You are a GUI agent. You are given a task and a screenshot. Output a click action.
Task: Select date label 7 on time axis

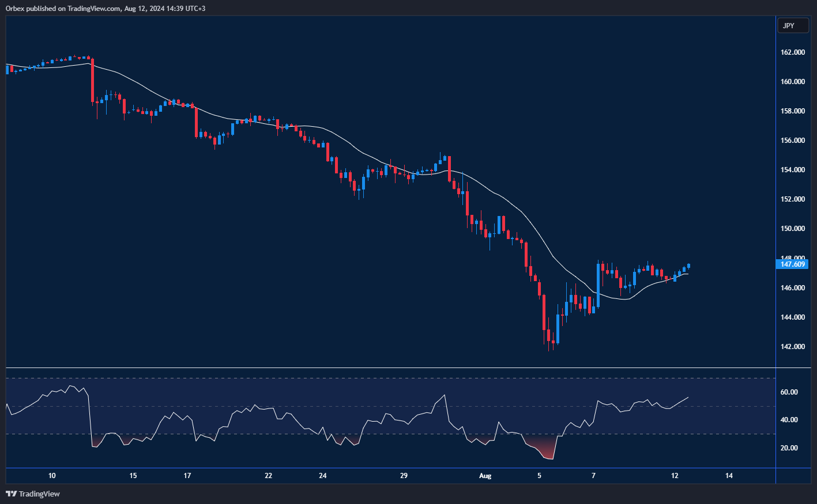coord(593,476)
